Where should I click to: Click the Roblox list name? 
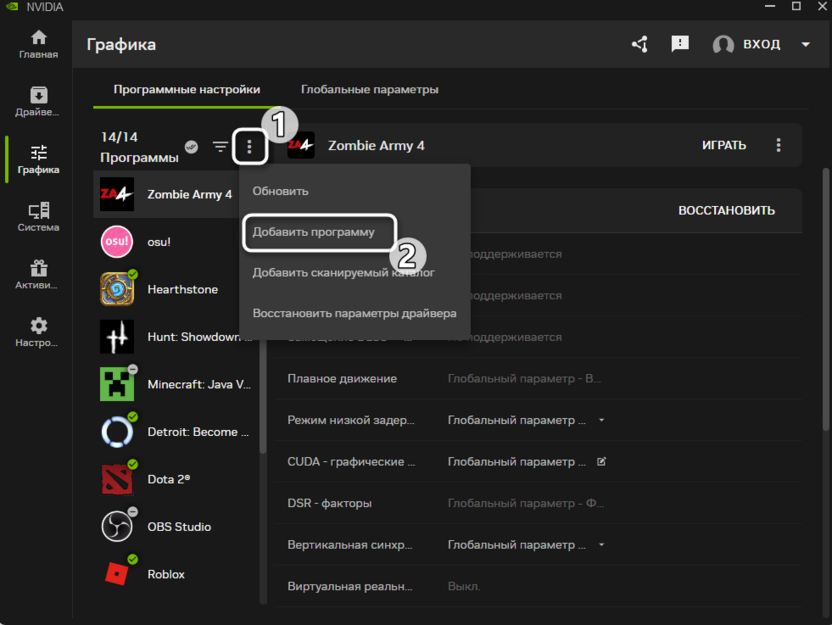pos(166,574)
